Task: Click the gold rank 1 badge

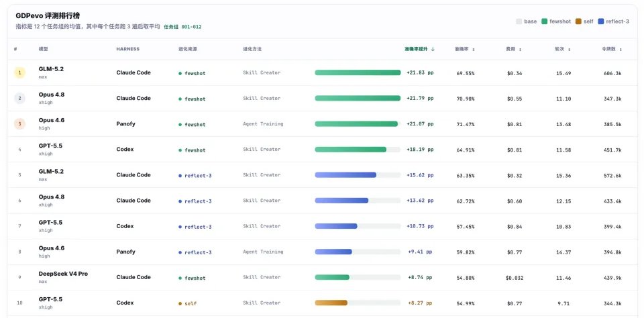Action: coord(19,72)
